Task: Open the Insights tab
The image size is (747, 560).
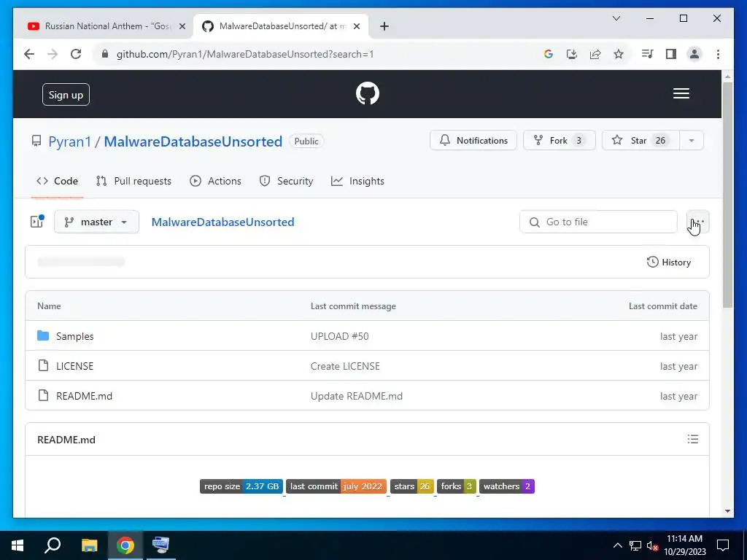Action: pyautogui.click(x=357, y=181)
